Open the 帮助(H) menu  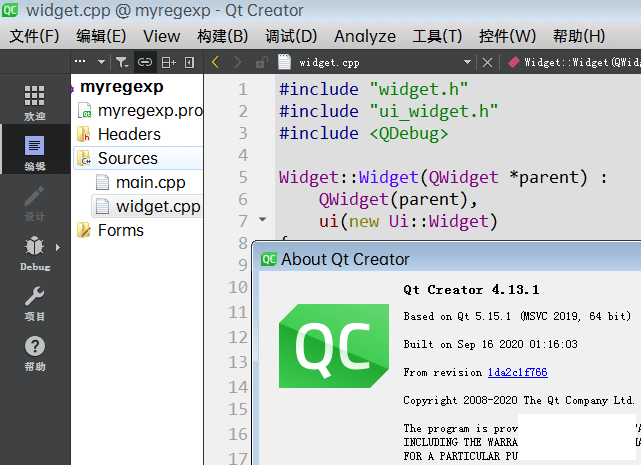579,36
